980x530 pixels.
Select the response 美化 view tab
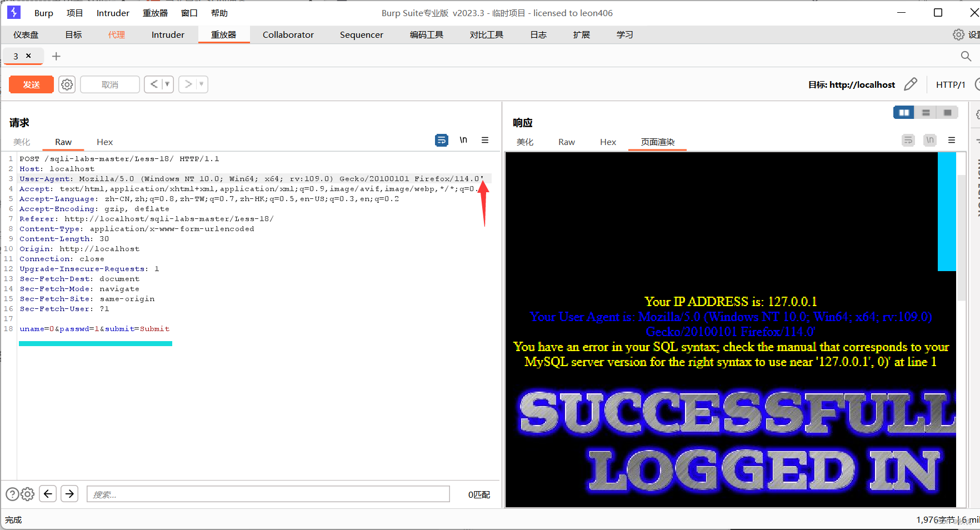[525, 142]
